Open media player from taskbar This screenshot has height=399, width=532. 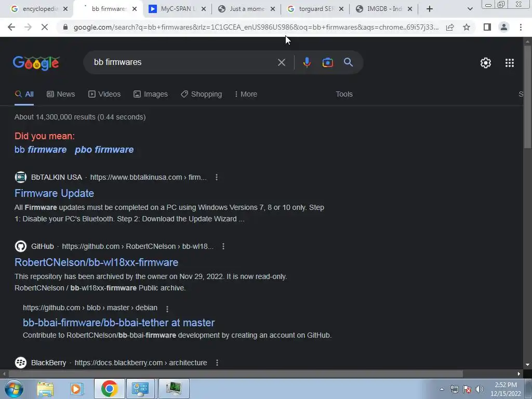77,389
